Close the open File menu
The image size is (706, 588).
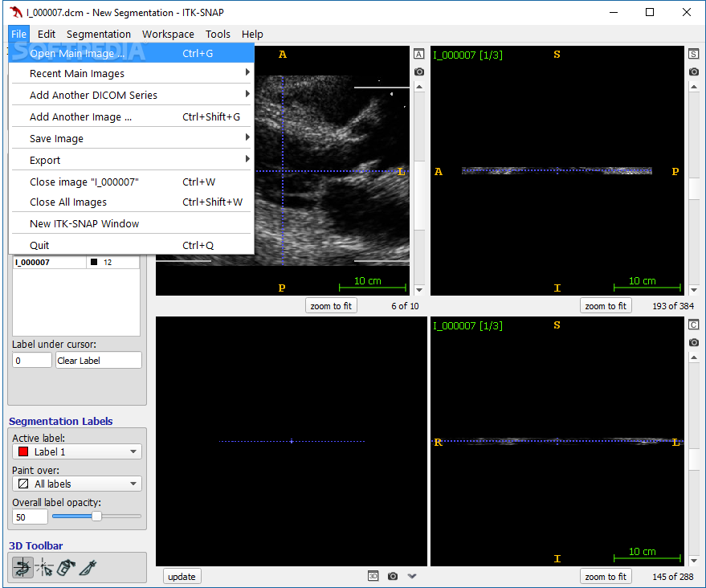[x=18, y=35]
